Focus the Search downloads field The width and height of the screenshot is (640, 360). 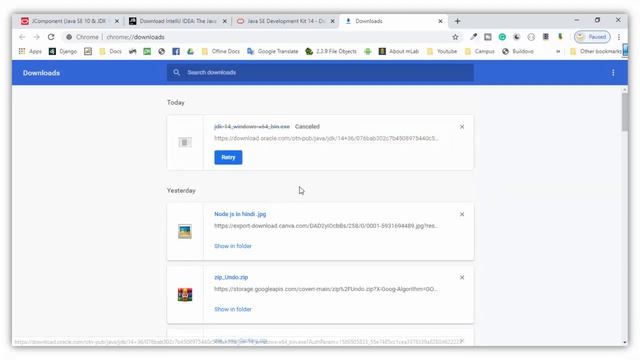(320, 72)
